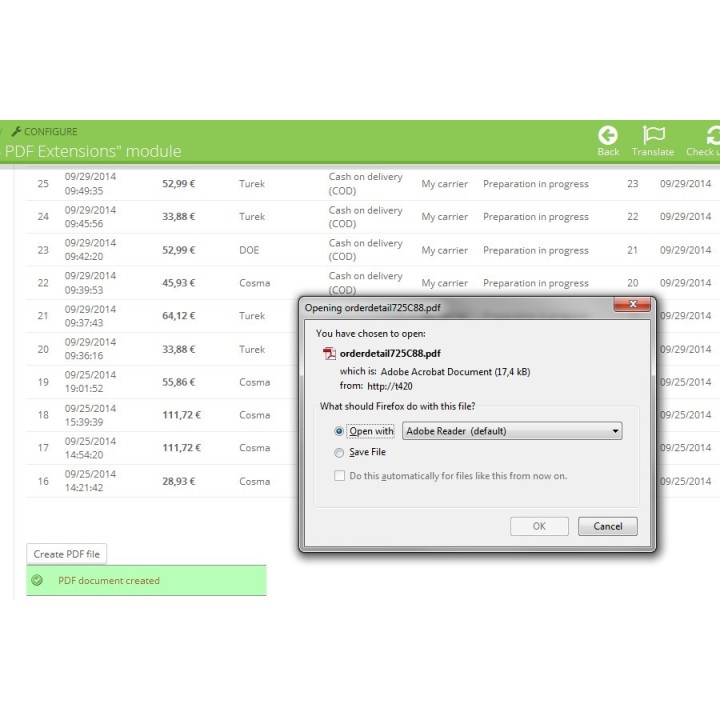
Task: Click the date 09/29/2014 09:49:35
Action: pyautogui.click(x=90, y=184)
